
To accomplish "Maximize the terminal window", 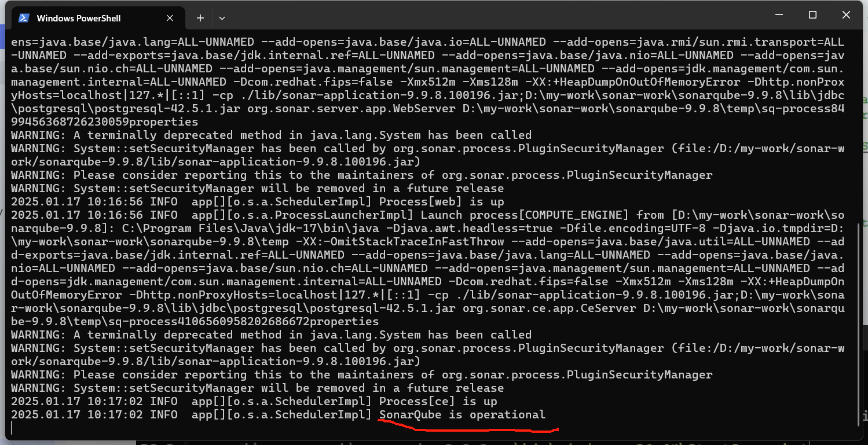I will click(x=812, y=15).
